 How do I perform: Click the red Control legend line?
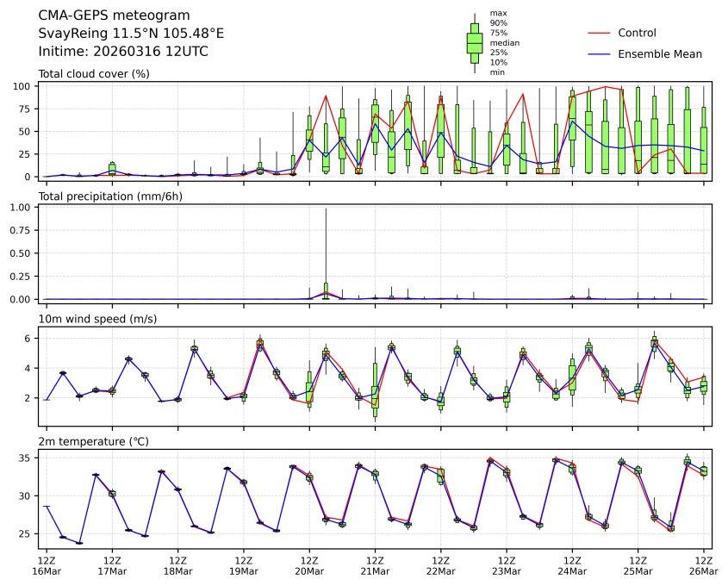pyautogui.click(x=599, y=33)
